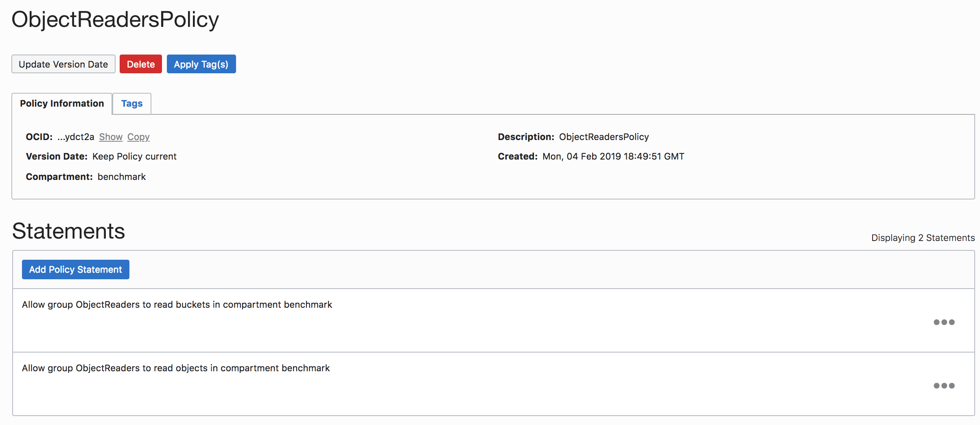Screen dimensions: 980x425
Task: Open actions menu for read buckets statement
Action: [x=944, y=322]
